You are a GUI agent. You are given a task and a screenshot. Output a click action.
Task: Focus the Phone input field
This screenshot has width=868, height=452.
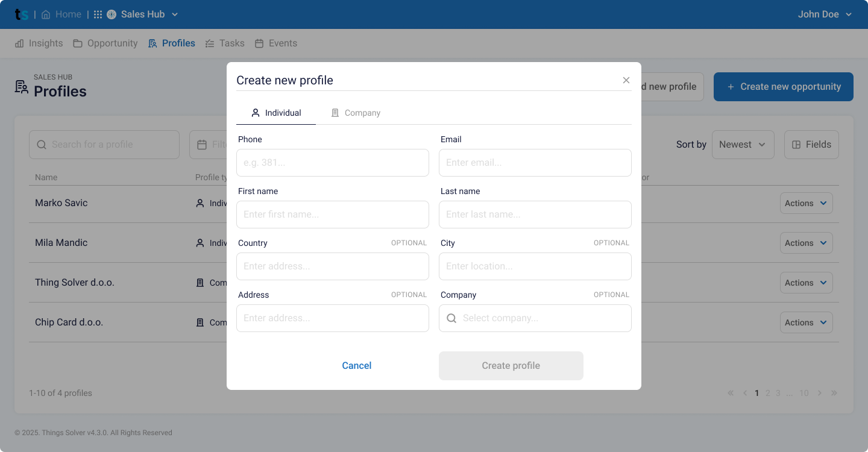tap(333, 163)
